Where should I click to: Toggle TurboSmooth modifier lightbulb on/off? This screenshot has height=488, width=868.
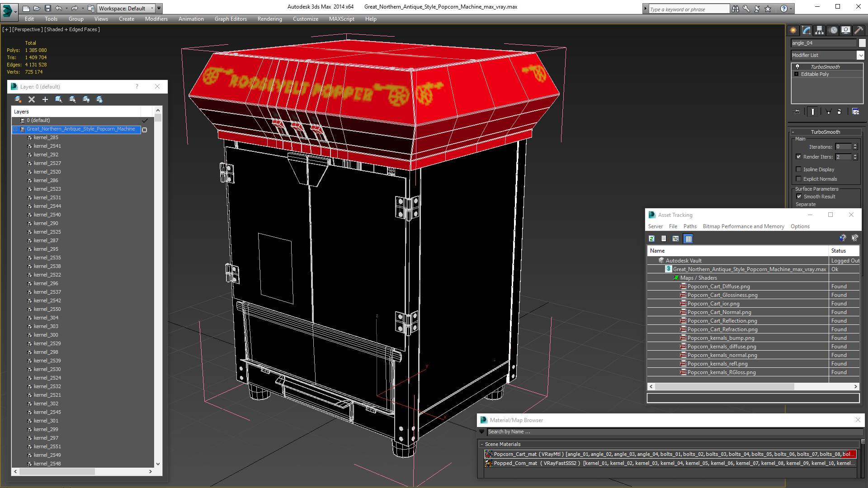point(797,67)
